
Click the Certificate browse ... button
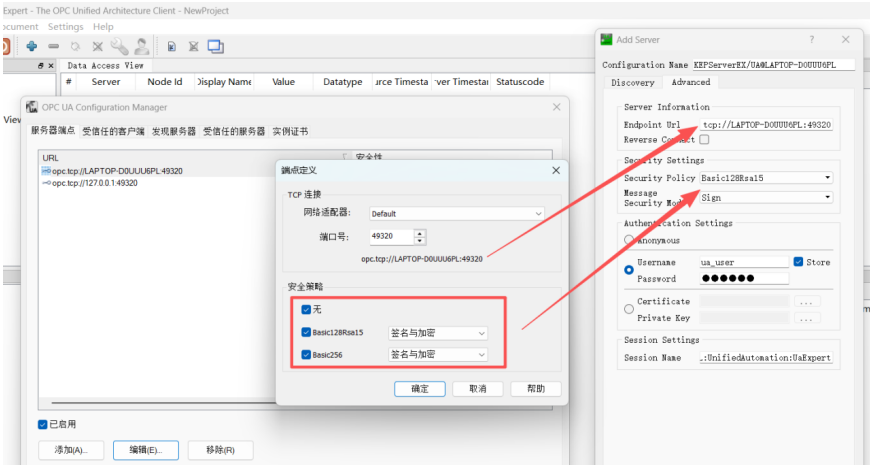[807, 301]
